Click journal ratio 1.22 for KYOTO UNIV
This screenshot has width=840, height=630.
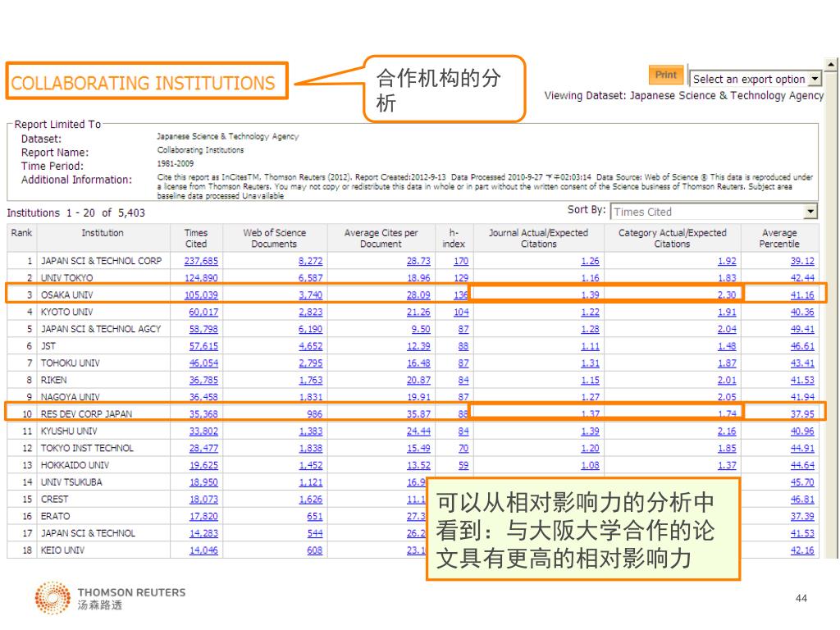tap(591, 312)
